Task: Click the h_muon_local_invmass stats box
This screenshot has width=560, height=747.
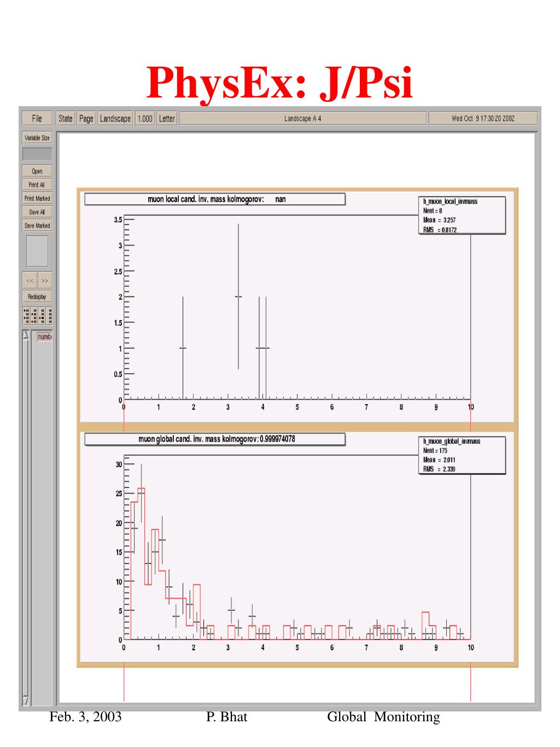Action: point(462,216)
